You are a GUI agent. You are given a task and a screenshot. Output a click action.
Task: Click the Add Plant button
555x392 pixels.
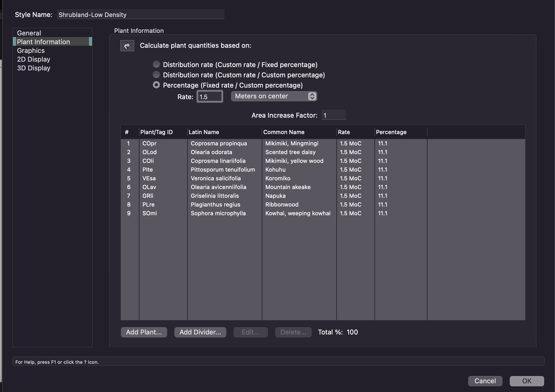point(144,332)
